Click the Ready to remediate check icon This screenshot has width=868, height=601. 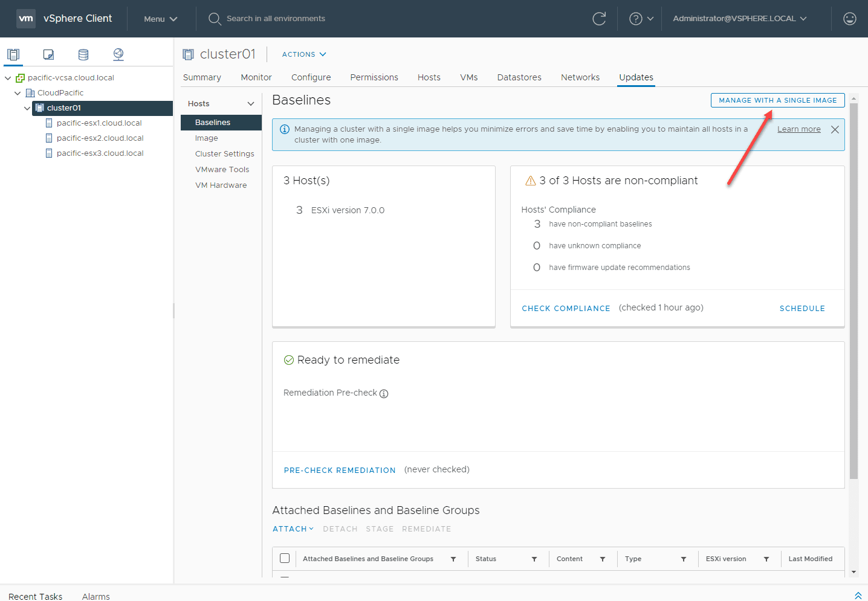pyautogui.click(x=289, y=360)
